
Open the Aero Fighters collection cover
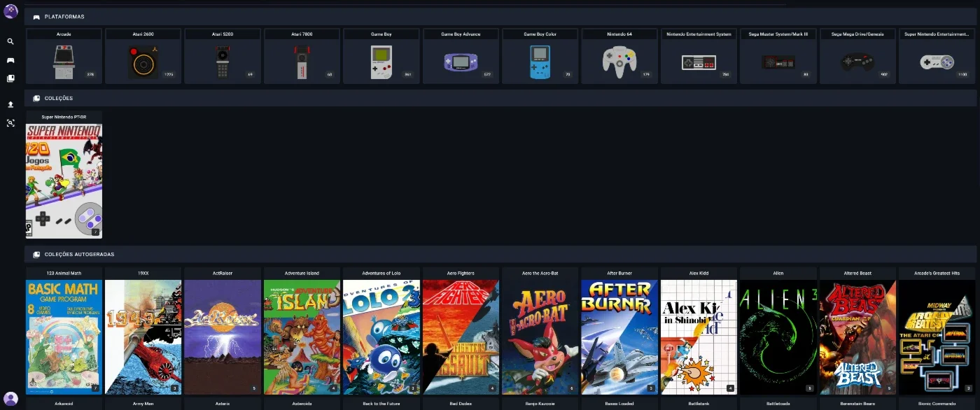click(461, 337)
